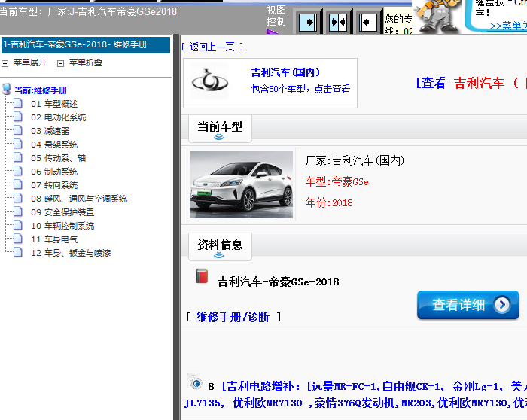This screenshot has height=420, width=527.
Task: Click the computer icon beside 当前:维修手册
Action: coord(6,90)
